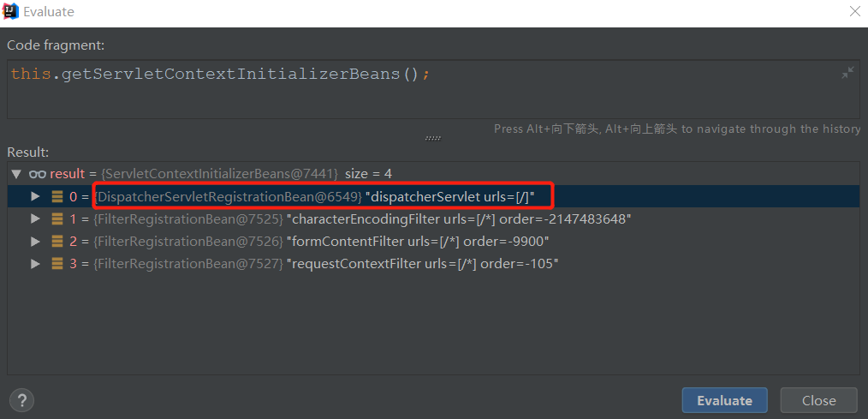
Task: Click the dotted splitter handle above Result
Action: tap(433, 137)
